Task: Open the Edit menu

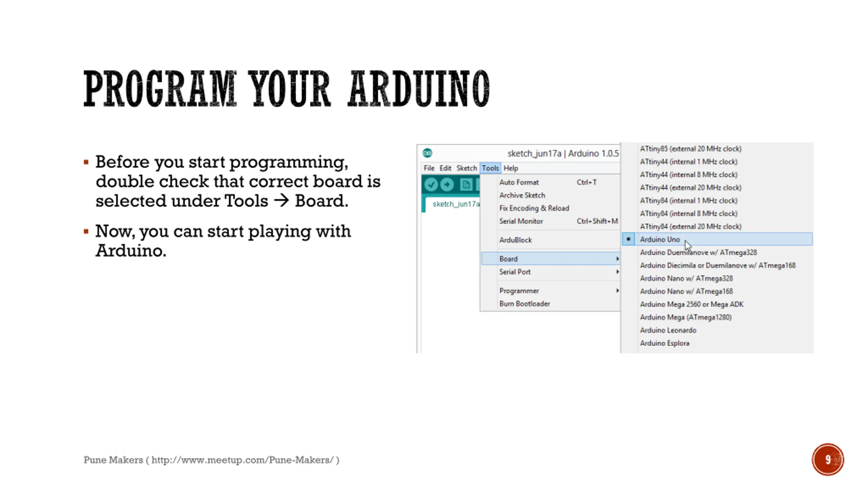Action: (445, 168)
